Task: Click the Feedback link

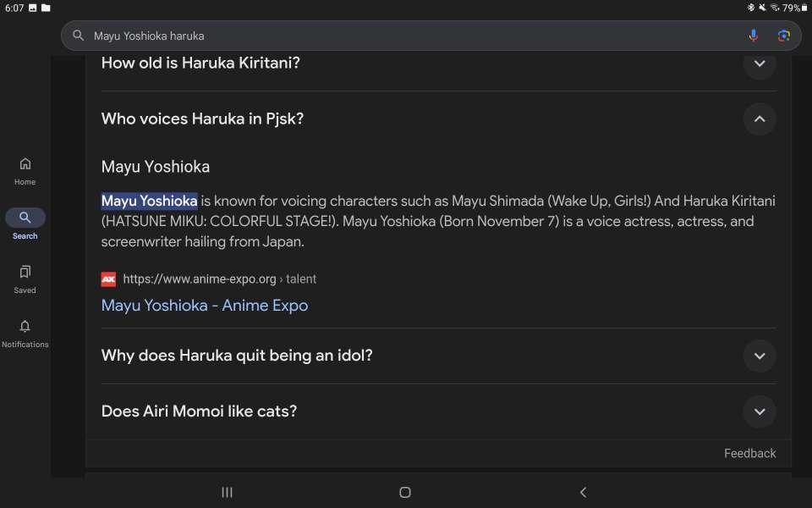Action: (749, 454)
